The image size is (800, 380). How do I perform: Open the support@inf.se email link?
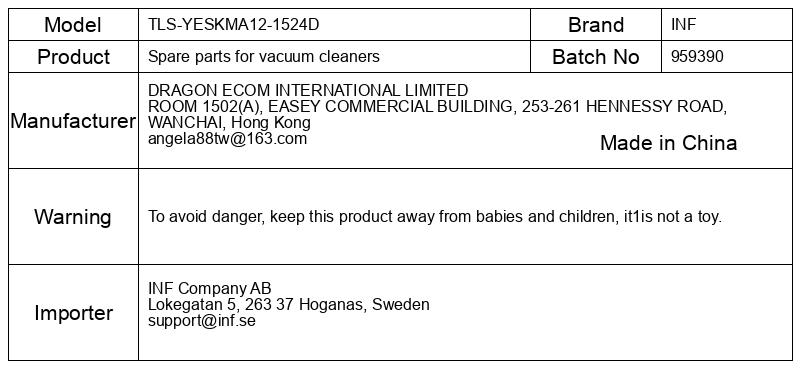tap(202, 321)
